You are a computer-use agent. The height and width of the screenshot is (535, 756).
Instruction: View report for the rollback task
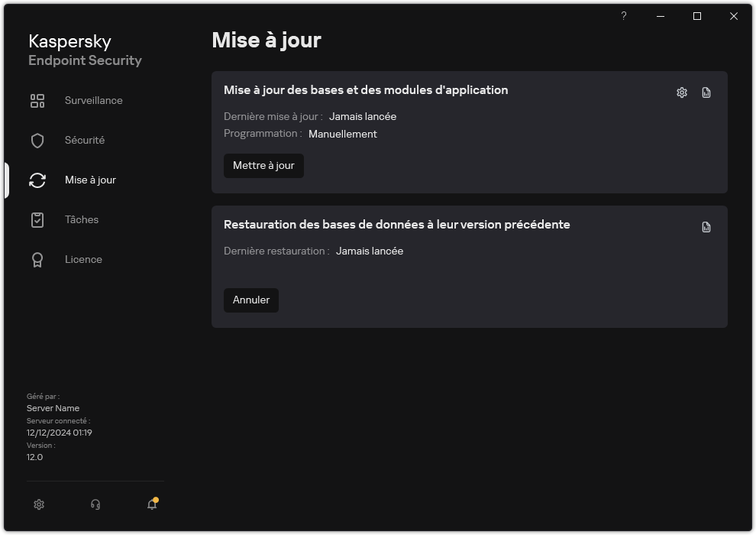pos(706,226)
